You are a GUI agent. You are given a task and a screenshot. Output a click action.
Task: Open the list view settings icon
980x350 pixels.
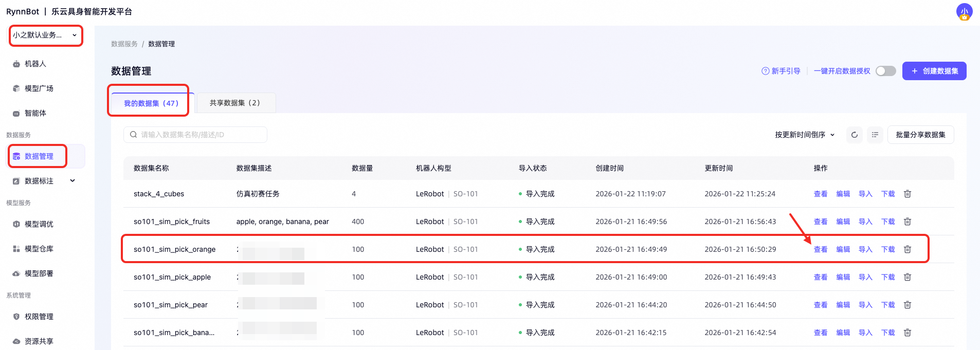(x=875, y=135)
